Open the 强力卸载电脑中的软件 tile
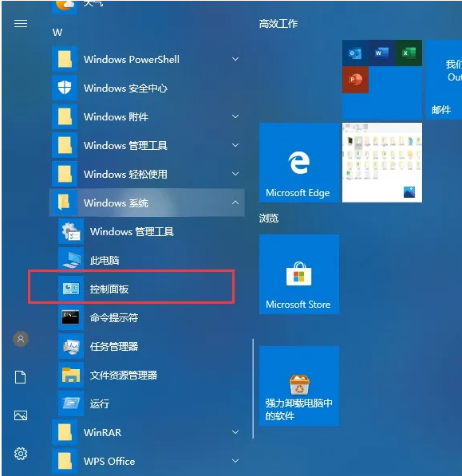Viewport: 462px width, 476px height. coord(299,386)
